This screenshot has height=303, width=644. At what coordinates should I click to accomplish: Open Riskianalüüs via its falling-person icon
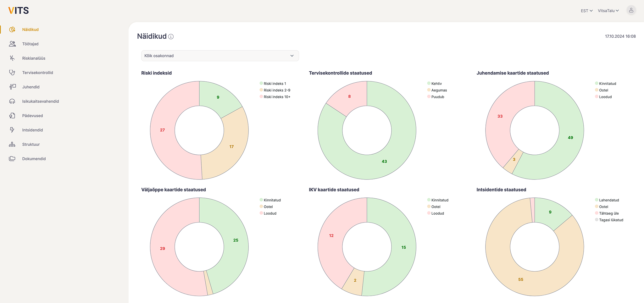[12, 58]
